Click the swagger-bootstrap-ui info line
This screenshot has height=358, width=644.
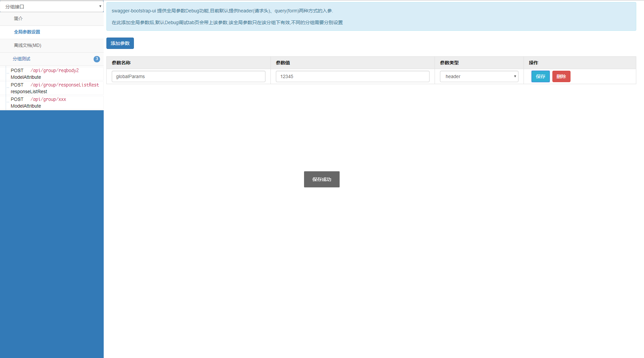(222, 11)
